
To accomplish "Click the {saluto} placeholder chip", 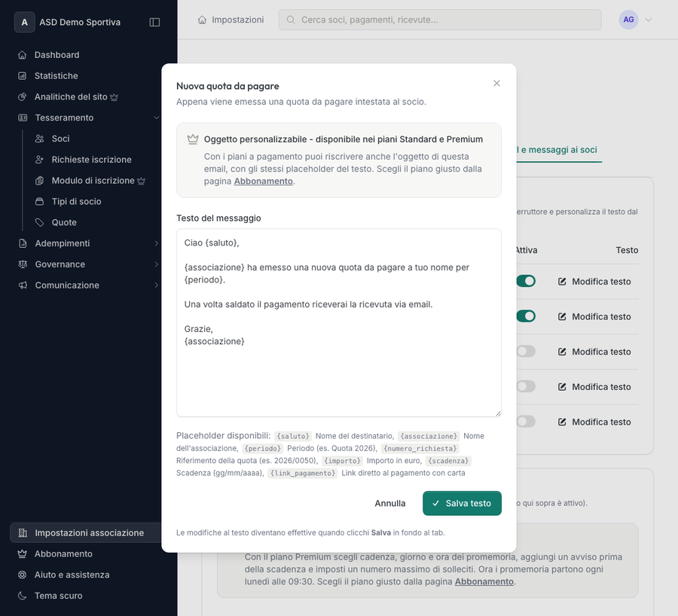I will 293,436.
